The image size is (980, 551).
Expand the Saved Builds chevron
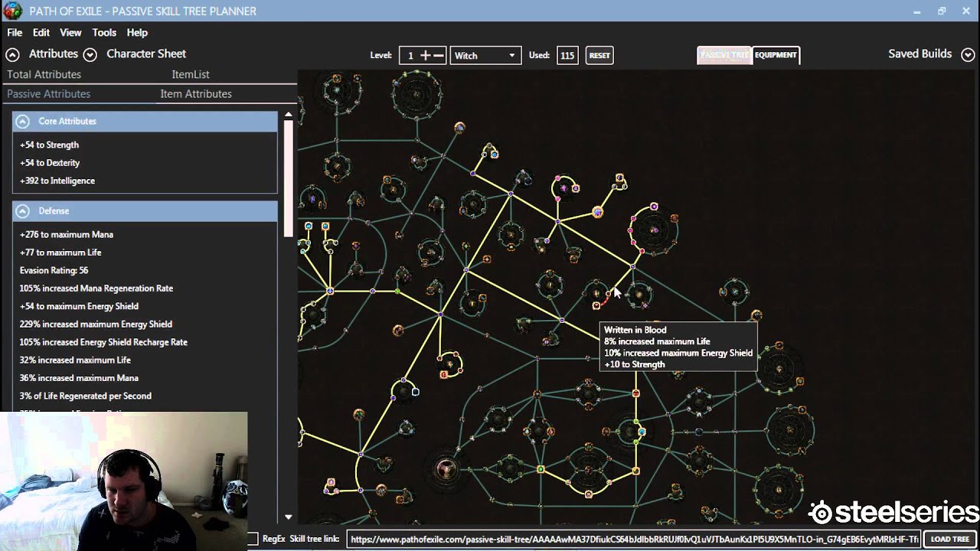click(x=968, y=54)
